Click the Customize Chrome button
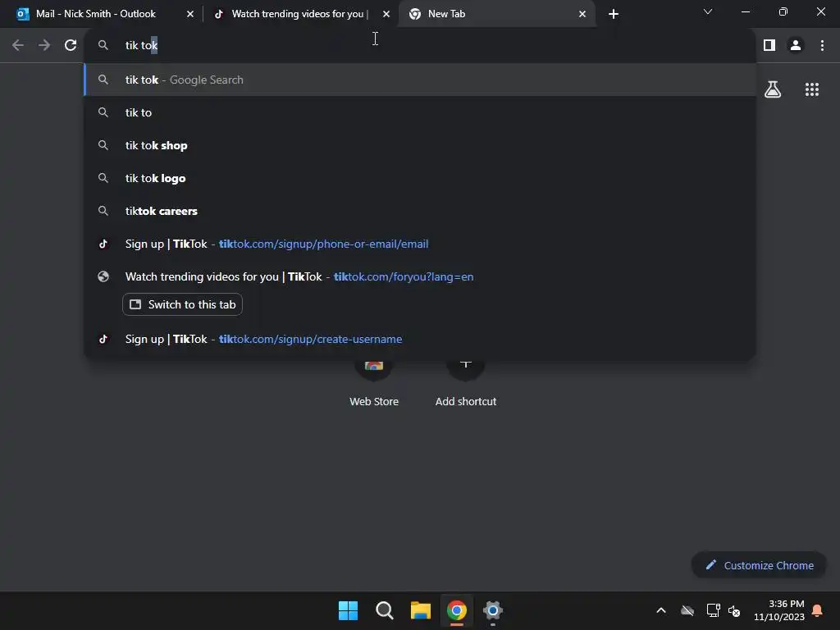Image resolution: width=840 pixels, height=630 pixels. (759, 565)
